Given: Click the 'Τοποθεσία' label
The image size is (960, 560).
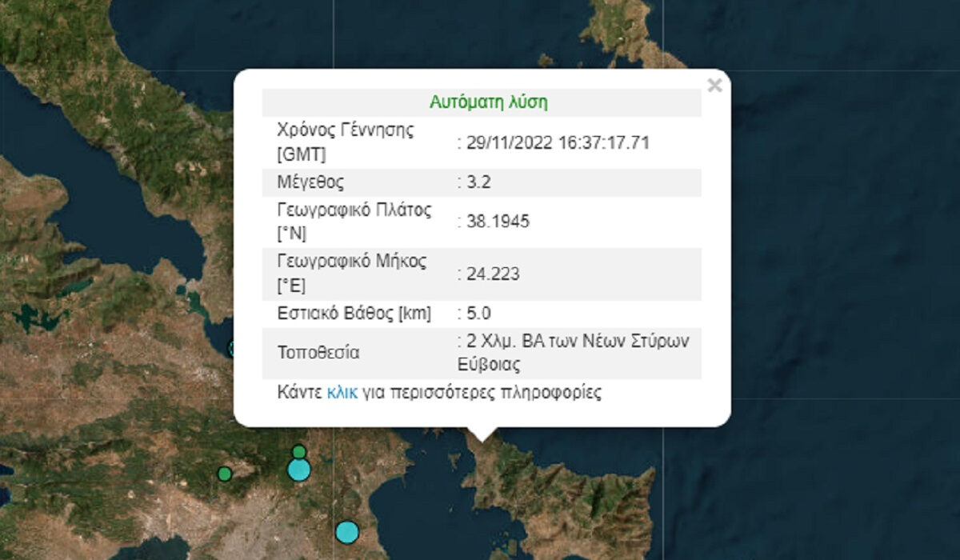Looking at the screenshot, I should (x=318, y=353).
